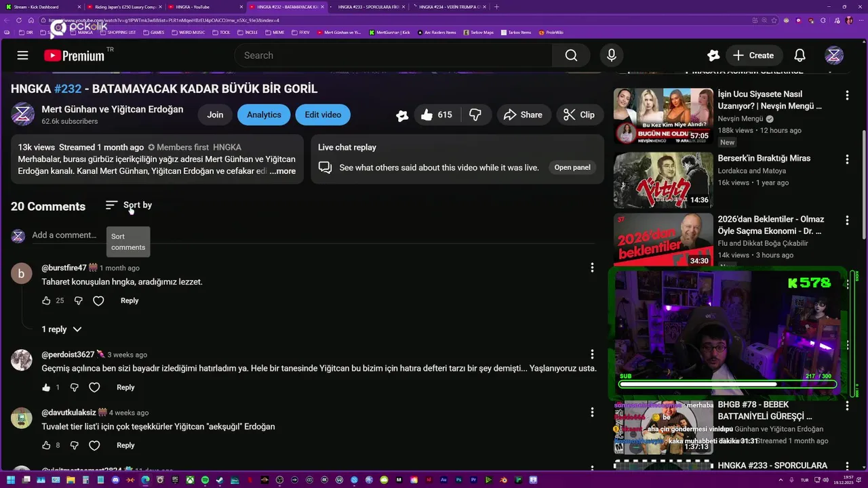Dislike the burstfire47 comment
Image resolution: width=868 pixels, height=488 pixels.
click(x=78, y=300)
